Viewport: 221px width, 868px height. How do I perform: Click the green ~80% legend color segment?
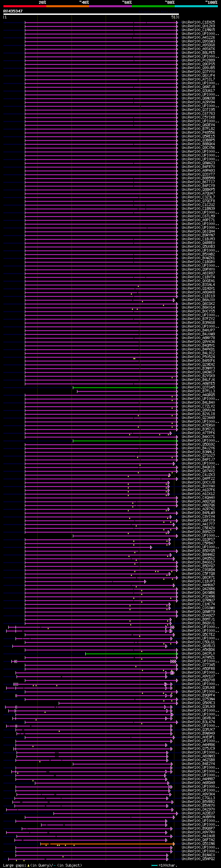(153, 6)
